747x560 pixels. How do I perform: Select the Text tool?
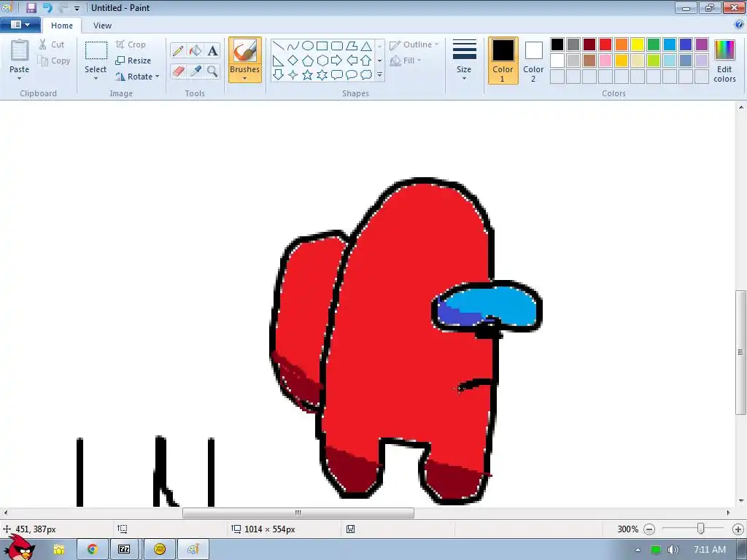tap(212, 50)
